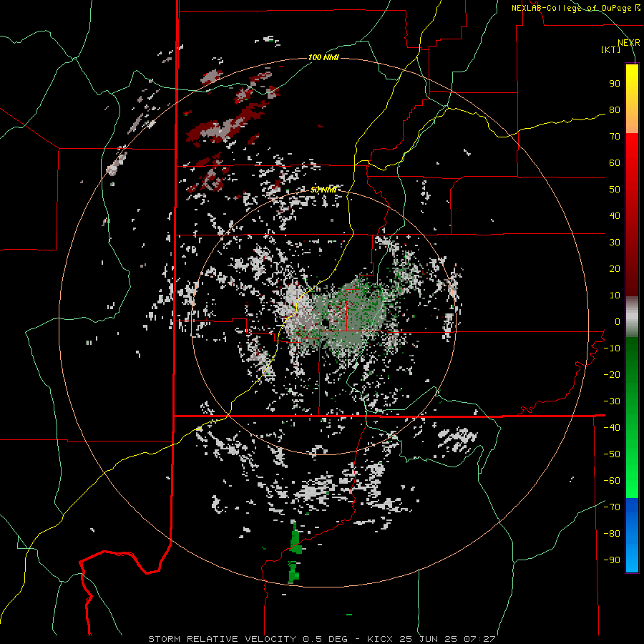Click the -80 value on velocity scale
Image resolution: width=644 pixels, height=644 pixels.
tap(612, 534)
